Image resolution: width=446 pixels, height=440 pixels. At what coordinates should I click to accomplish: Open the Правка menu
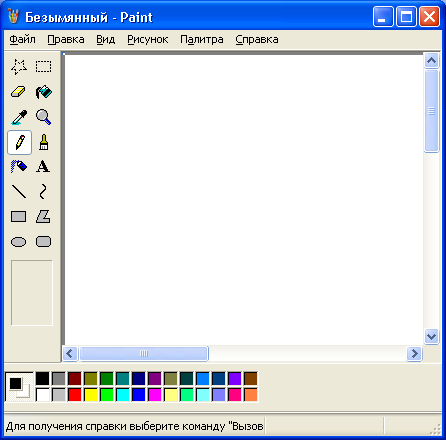[x=66, y=39]
